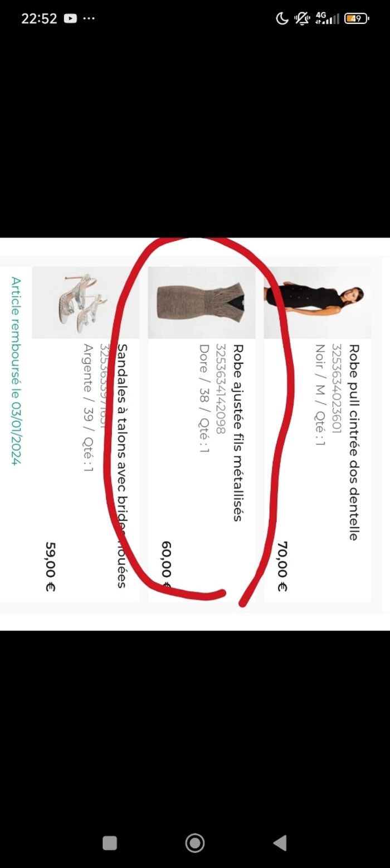The image size is (390, 868).
Task: Open the gold fitted dress thumbnail
Action: coord(202,302)
